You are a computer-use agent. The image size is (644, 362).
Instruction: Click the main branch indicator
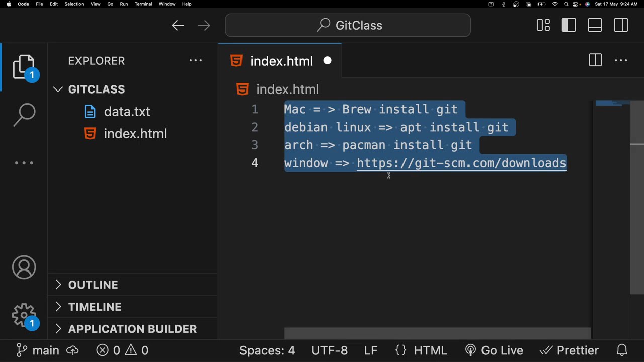coord(38,350)
